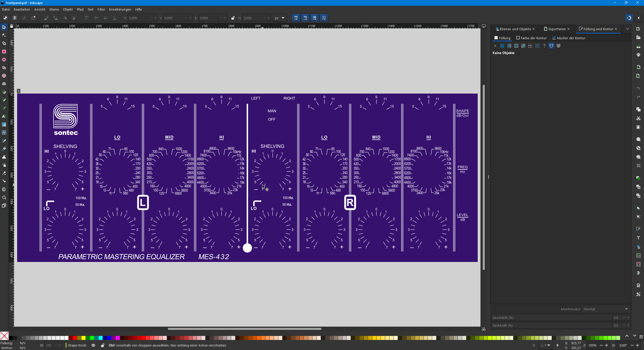Click the Select all objects toolbar icon
Image resolution: width=644 pixels, height=350 pixels.
[5, 18]
